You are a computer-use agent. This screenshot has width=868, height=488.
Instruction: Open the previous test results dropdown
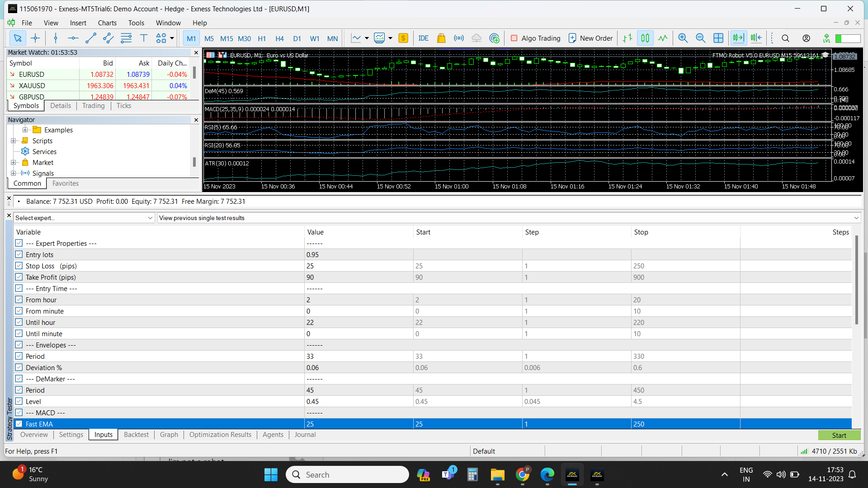(x=509, y=218)
